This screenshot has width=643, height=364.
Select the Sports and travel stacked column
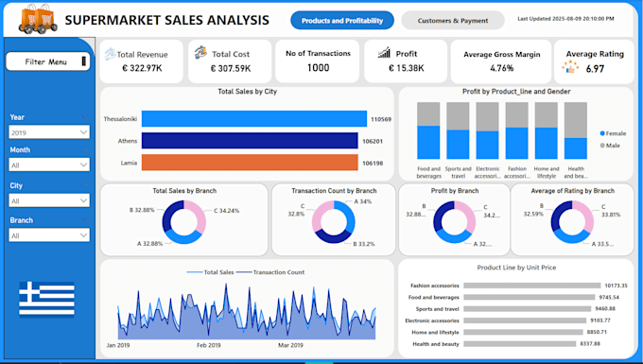pyautogui.click(x=458, y=130)
